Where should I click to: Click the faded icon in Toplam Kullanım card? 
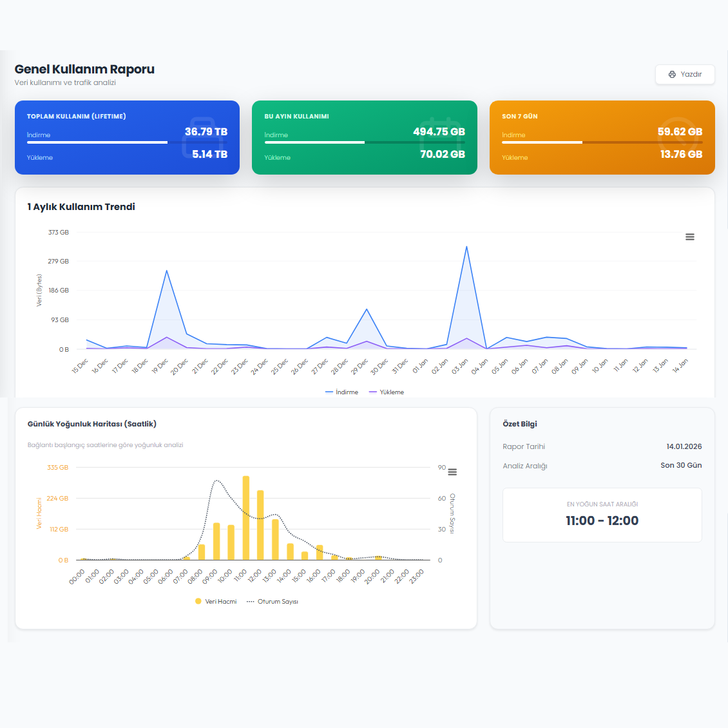tap(204, 133)
